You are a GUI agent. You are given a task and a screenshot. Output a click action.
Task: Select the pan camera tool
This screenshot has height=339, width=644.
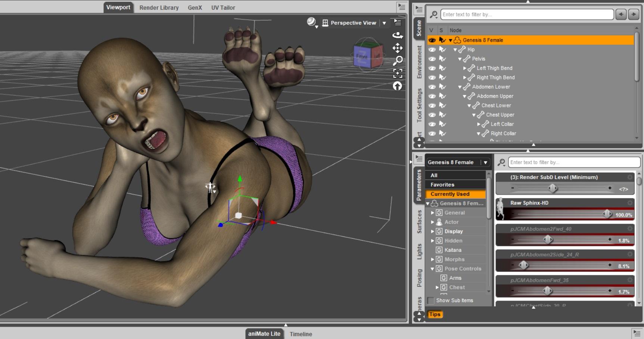(x=398, y=48)
